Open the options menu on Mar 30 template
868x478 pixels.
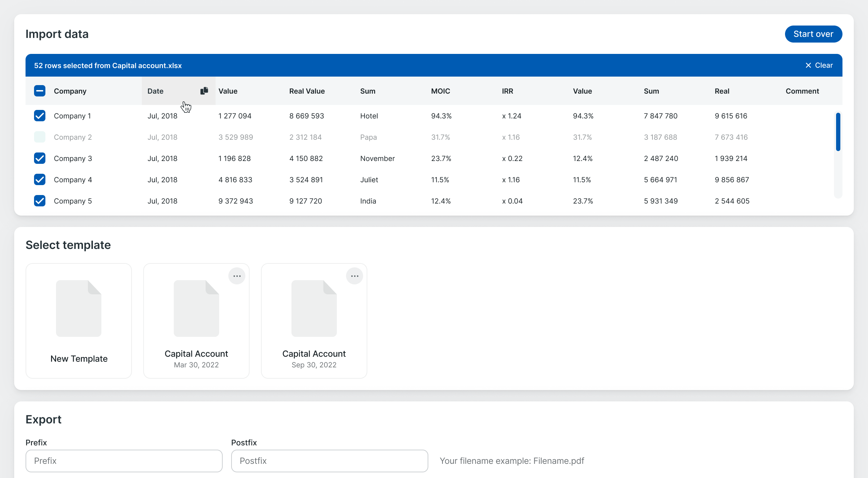pos(237,276)
